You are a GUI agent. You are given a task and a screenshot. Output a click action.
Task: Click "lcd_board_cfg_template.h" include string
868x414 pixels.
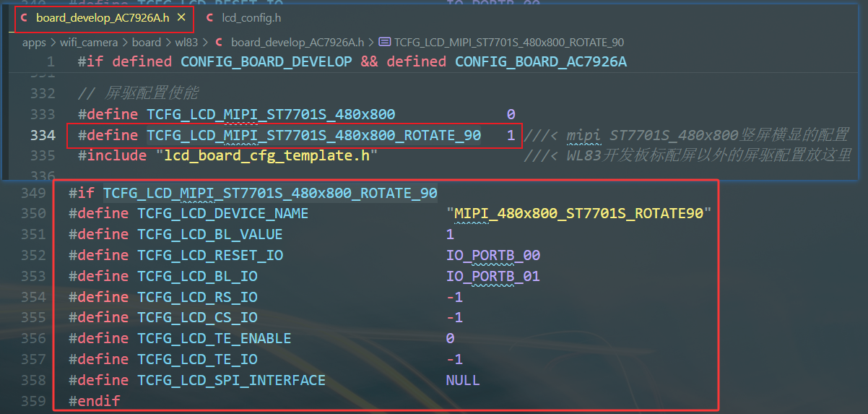[x=266, y=155]
